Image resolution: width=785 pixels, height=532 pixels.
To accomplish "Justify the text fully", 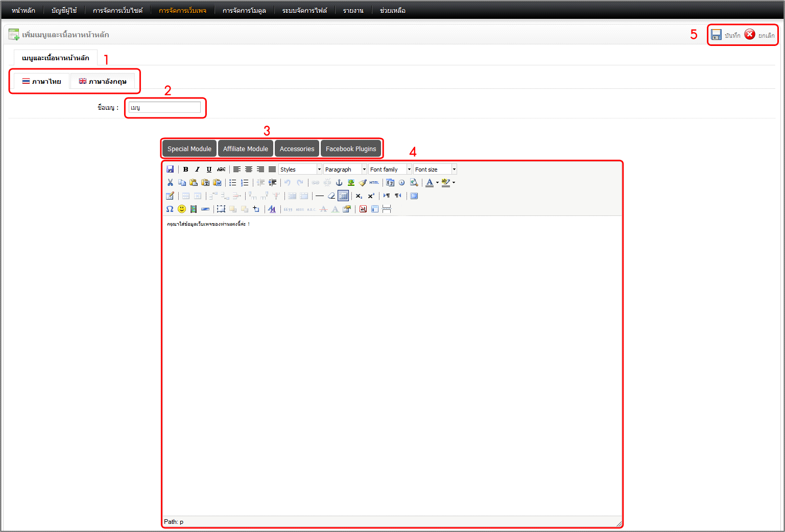I will [x=272, y=169].
